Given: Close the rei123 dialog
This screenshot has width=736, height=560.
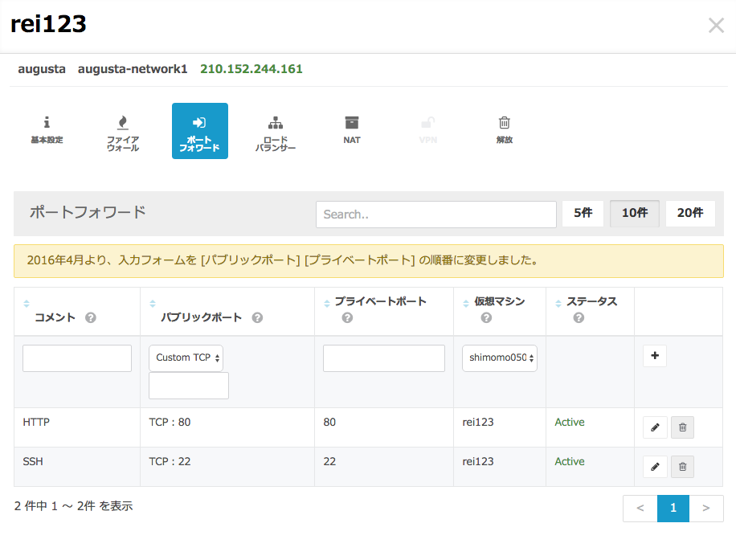Looking at the screenshot, I should coord(716,26).
